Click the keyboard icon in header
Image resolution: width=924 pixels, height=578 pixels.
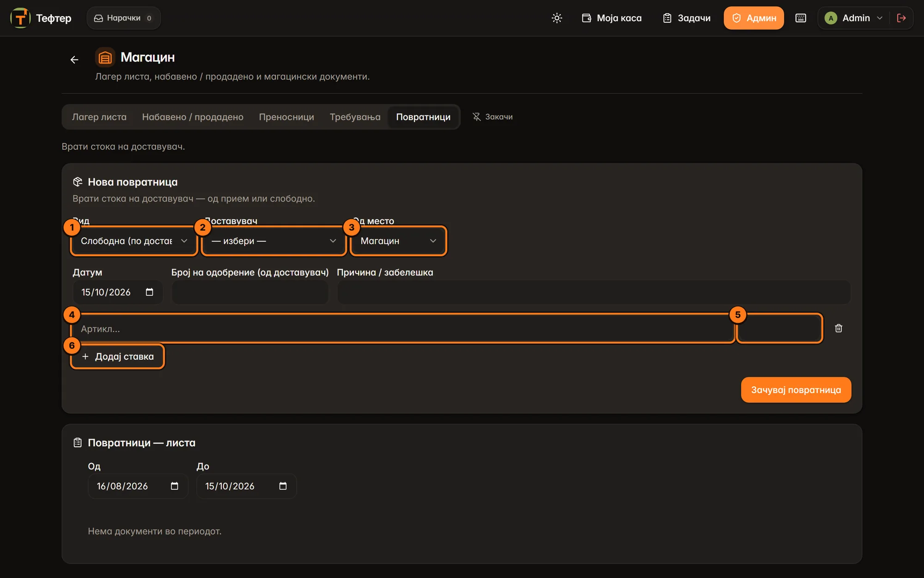(801, 18)
